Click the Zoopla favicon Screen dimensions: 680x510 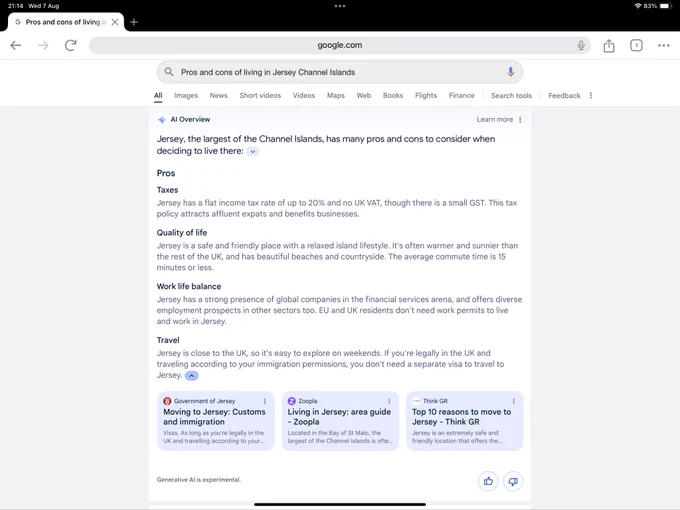(292, 401)
